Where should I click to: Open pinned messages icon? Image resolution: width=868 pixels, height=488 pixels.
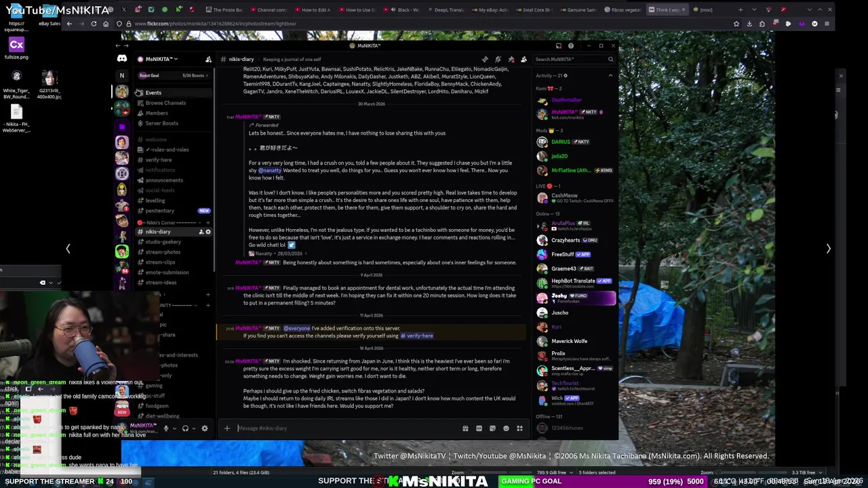(x=511, y=59)
